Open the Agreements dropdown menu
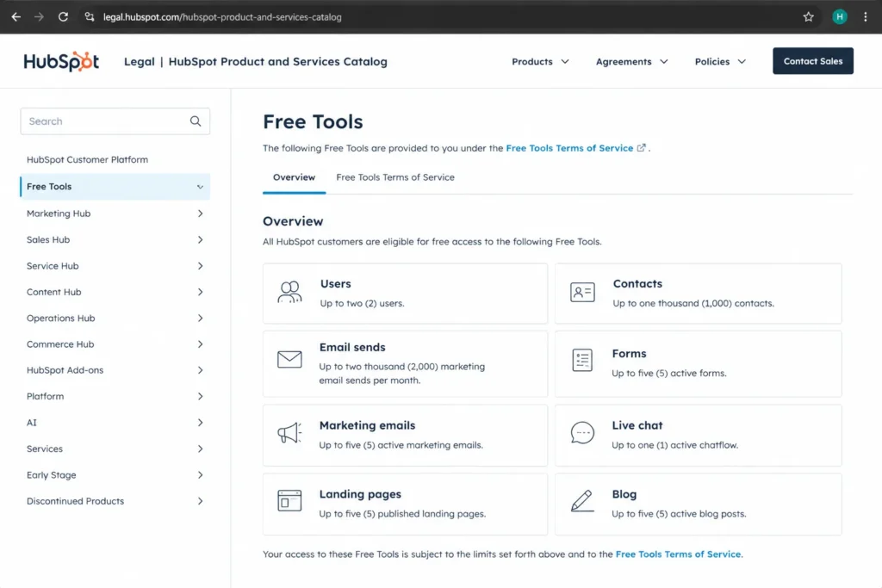The height and width of the screenshot is (588, 882). pyautogui.click(x=631, y=61)
